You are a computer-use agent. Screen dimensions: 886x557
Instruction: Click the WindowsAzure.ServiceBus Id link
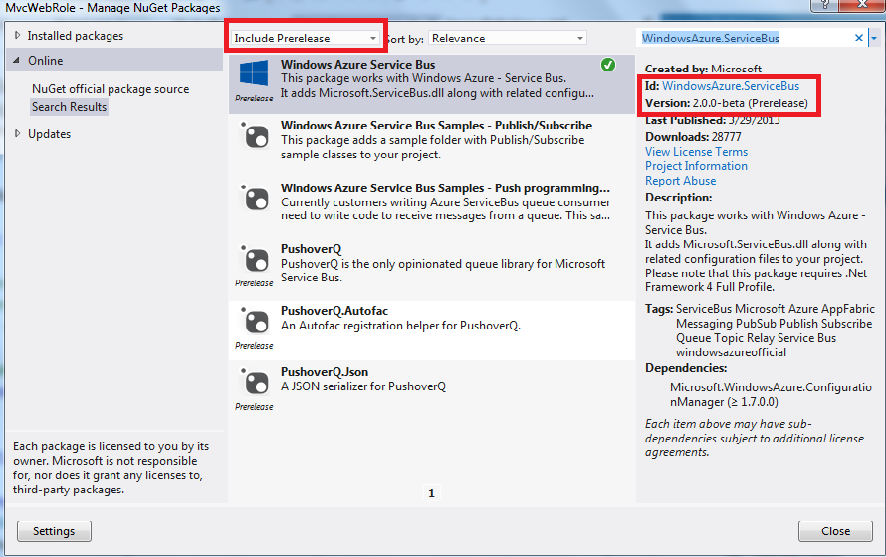tap(731, 86)
